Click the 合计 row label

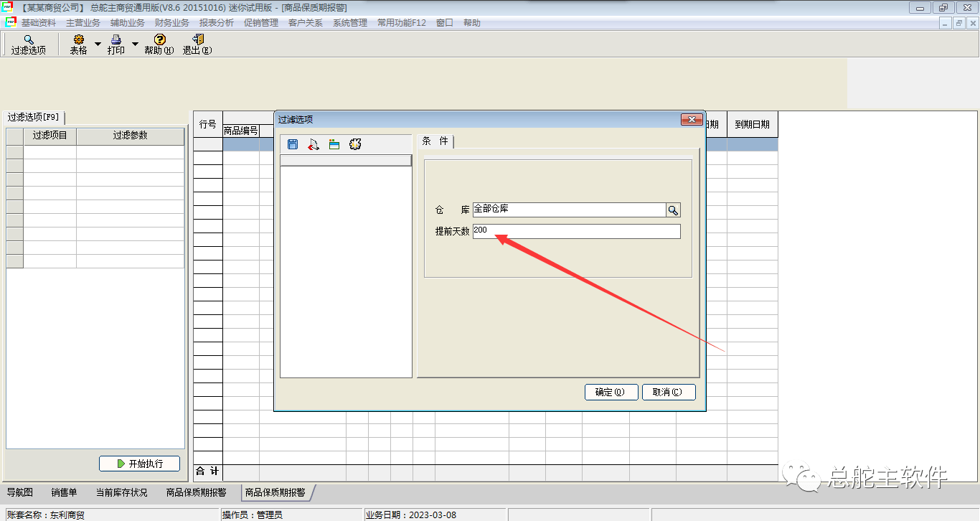[x=208, y=471]
